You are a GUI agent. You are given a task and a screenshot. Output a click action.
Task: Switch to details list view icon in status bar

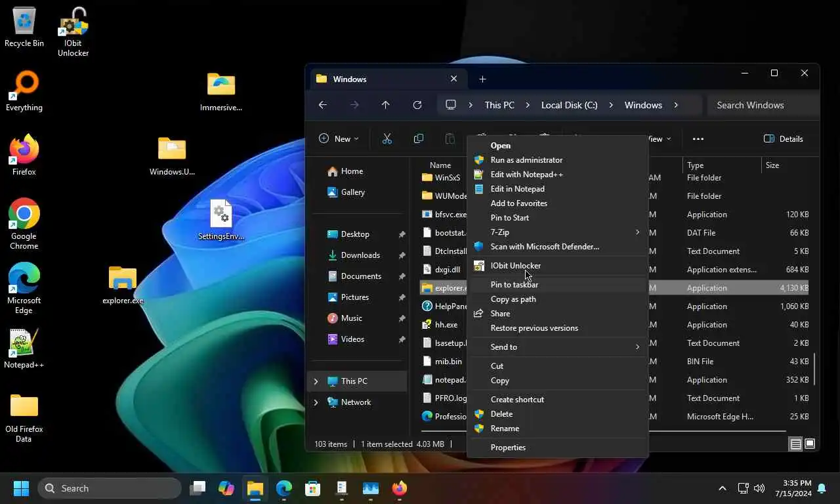pos(795,444)
